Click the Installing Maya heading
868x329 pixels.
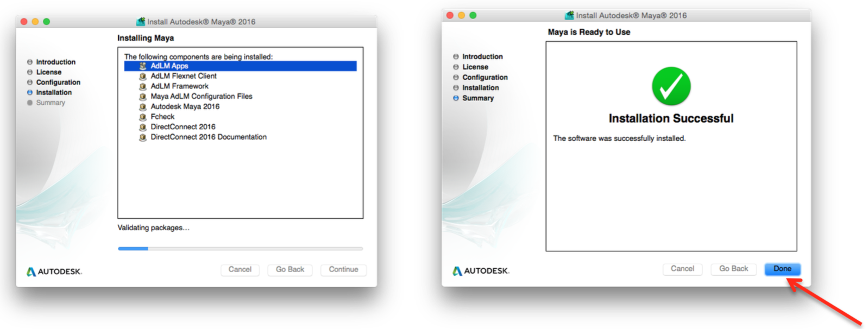pos(146,38)
